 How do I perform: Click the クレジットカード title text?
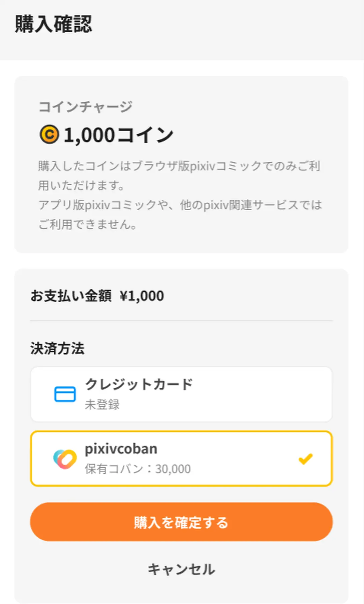139,384
